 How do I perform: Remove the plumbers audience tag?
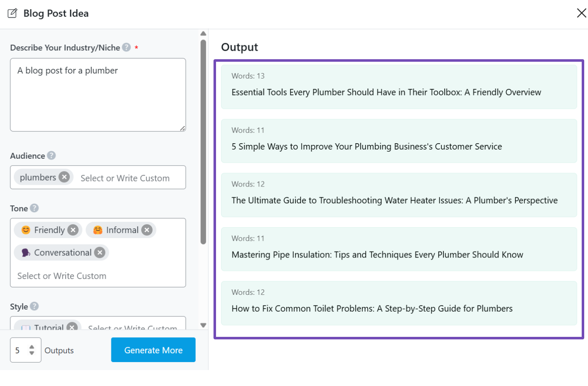(x=64, y=177)
